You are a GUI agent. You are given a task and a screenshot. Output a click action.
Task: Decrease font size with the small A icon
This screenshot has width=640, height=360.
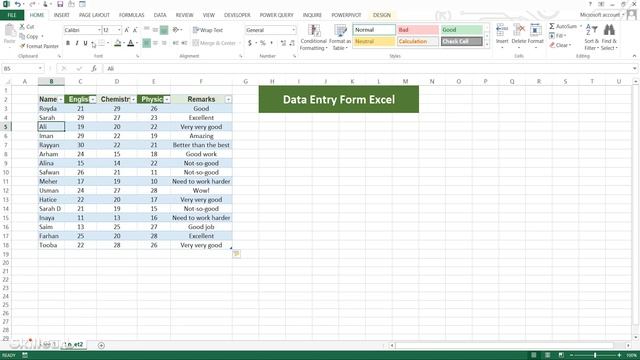click(x=135, y=30)
